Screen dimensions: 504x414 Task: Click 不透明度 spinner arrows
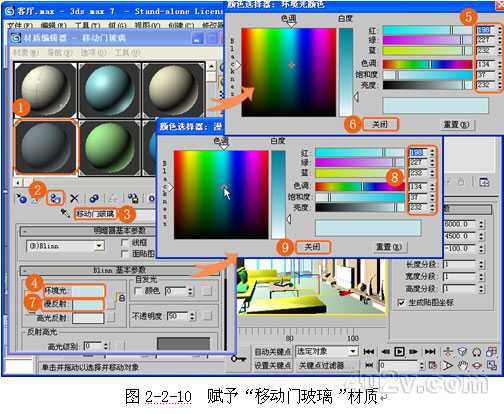pyautogui.click(x=192, y=316)
